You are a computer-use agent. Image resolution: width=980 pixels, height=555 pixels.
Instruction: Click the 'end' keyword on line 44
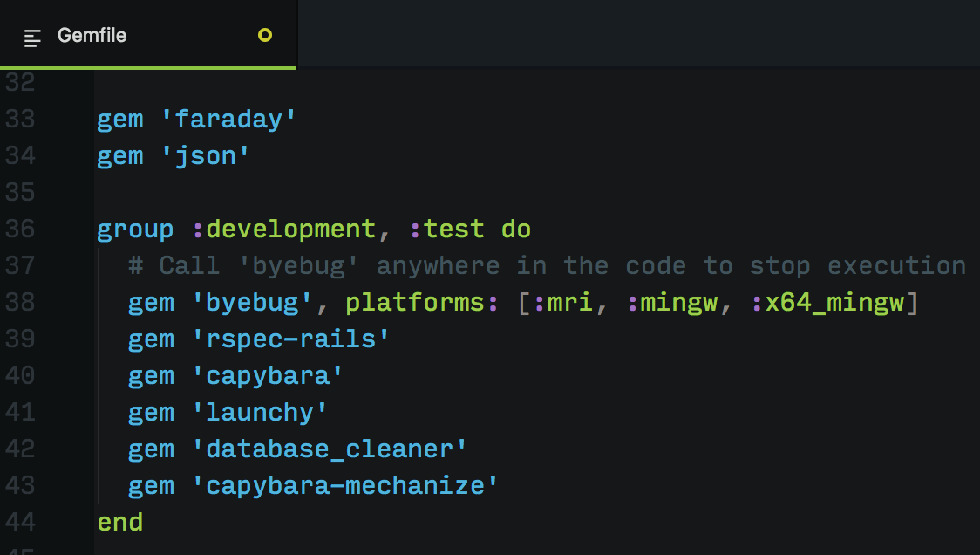pos(119,522)
